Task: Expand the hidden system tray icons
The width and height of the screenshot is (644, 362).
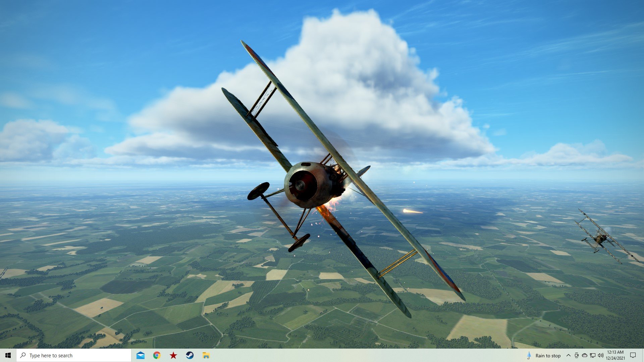Action: pyautogui.click(x=568, y=355)
